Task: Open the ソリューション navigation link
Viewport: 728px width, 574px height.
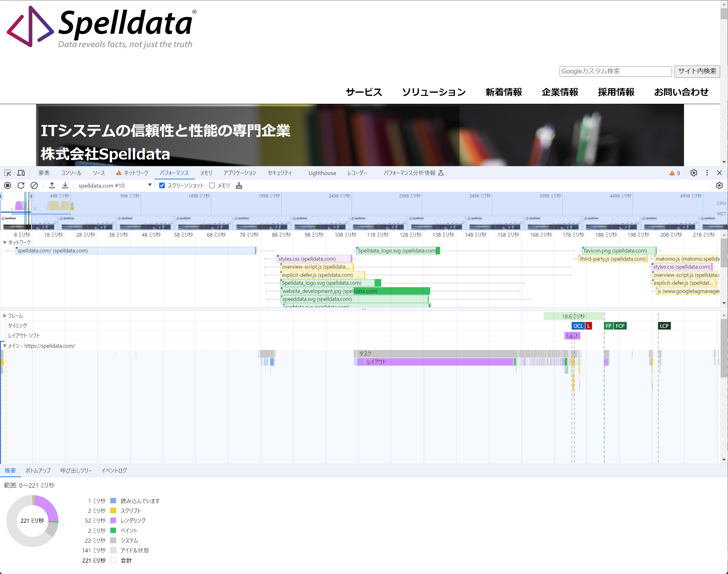Action: 434,92
